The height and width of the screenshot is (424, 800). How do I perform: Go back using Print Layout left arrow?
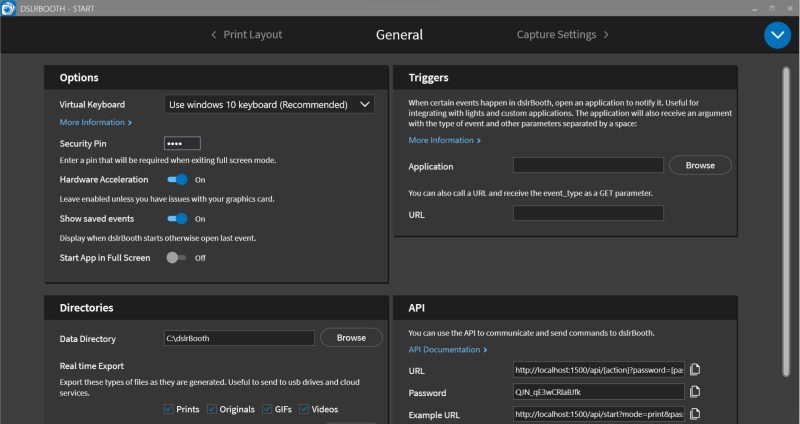214,35
